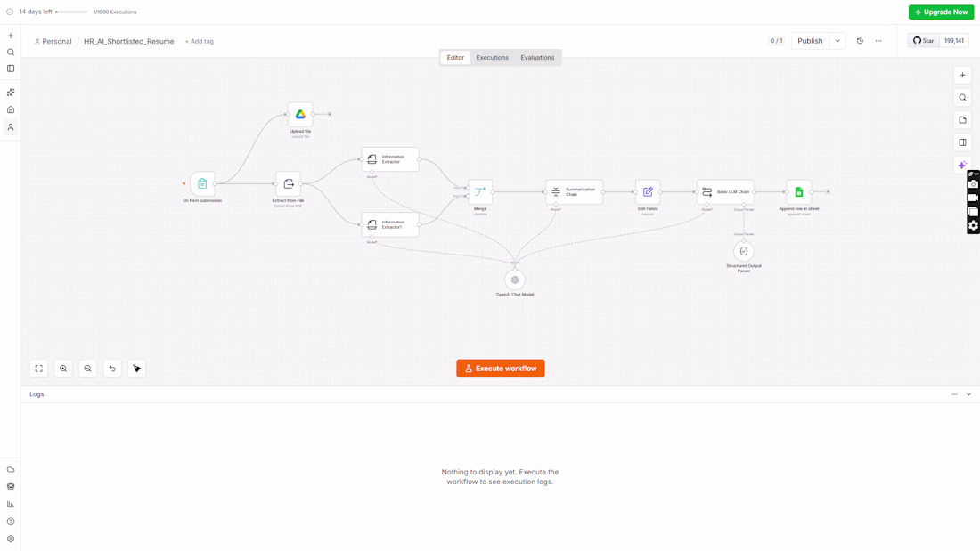Open the cloud icon at the sidebar bottom
This screenshot has height=551, width=980.
[x=11, y=470]
